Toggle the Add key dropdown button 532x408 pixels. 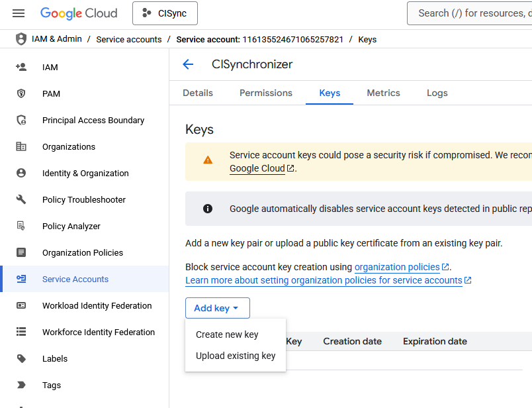point(218,308)
